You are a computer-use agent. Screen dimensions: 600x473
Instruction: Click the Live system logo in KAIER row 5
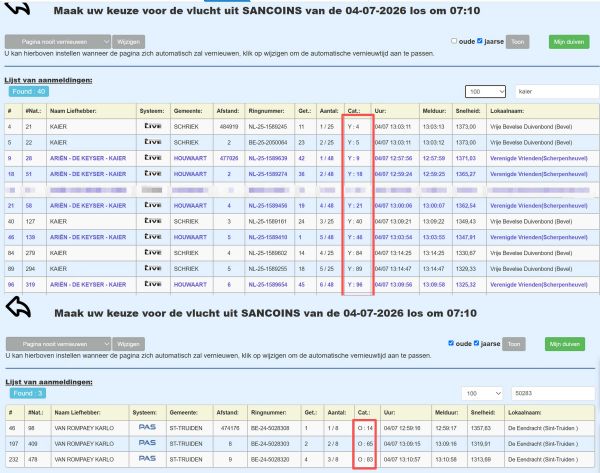point(153,142)
